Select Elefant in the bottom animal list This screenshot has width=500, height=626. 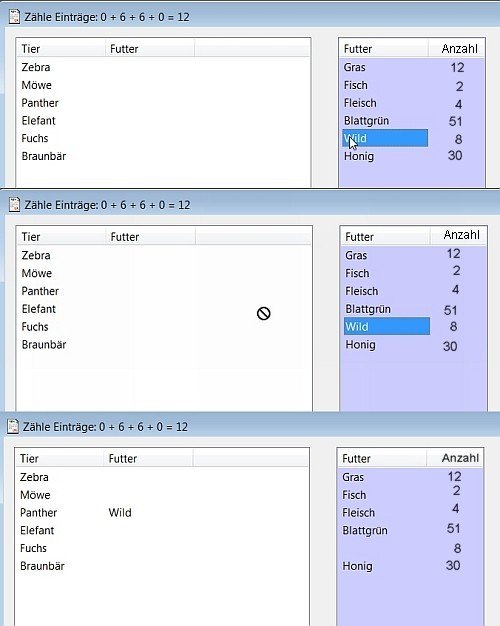click(37, 530)
